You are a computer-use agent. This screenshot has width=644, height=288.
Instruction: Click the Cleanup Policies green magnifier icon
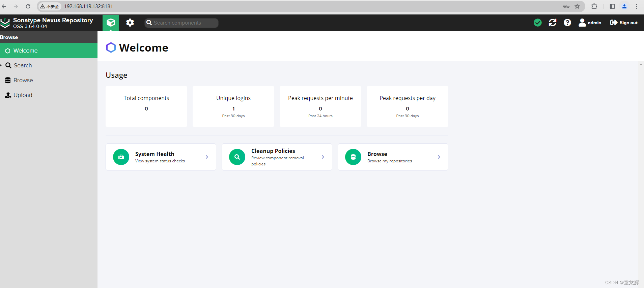(237, 157)
